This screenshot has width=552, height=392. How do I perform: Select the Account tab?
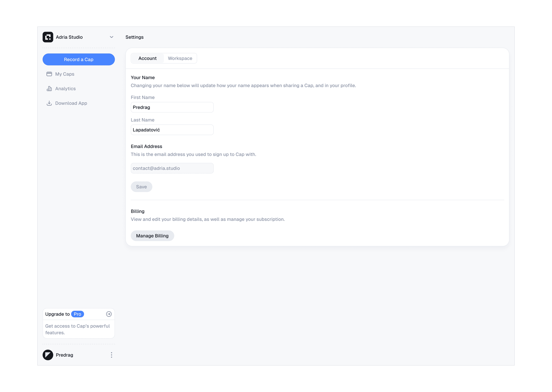click(x=147, y=58)
